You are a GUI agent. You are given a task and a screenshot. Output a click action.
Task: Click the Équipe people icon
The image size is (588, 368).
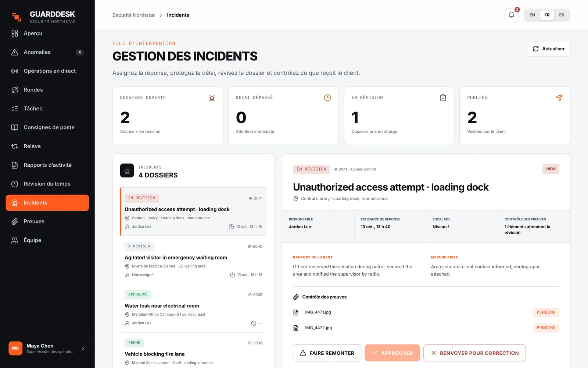(x=15, y=240)
